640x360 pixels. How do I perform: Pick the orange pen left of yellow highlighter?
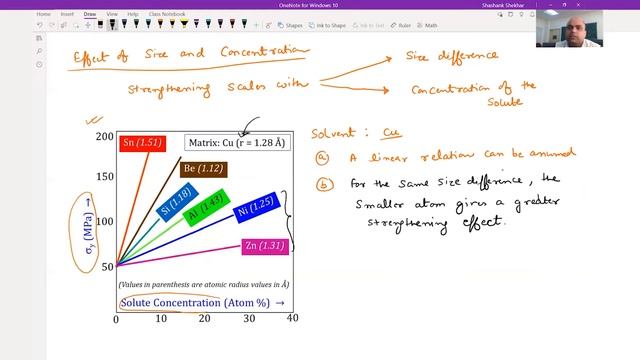point(172,24)
